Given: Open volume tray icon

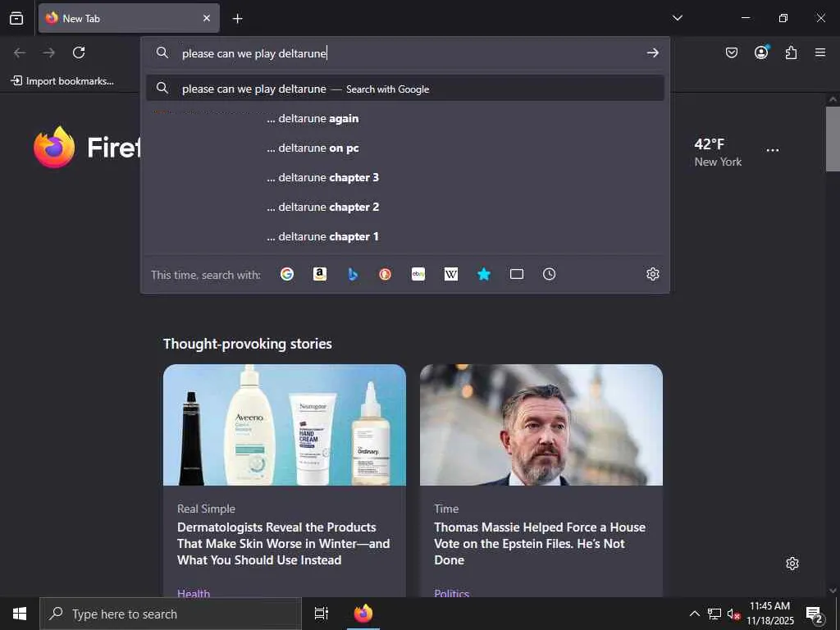Looking at the screenshot, I should click(x=733, y=614).
